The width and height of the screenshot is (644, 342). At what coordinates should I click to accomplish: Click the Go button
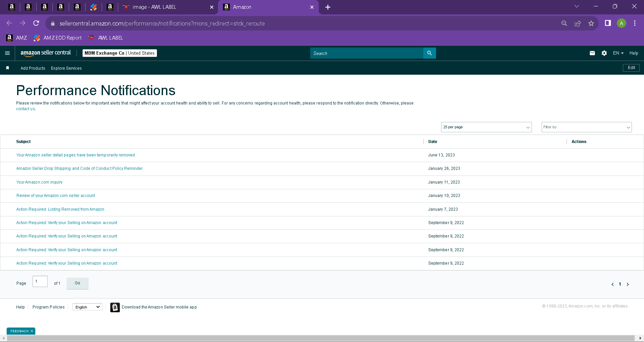(77, 283)
